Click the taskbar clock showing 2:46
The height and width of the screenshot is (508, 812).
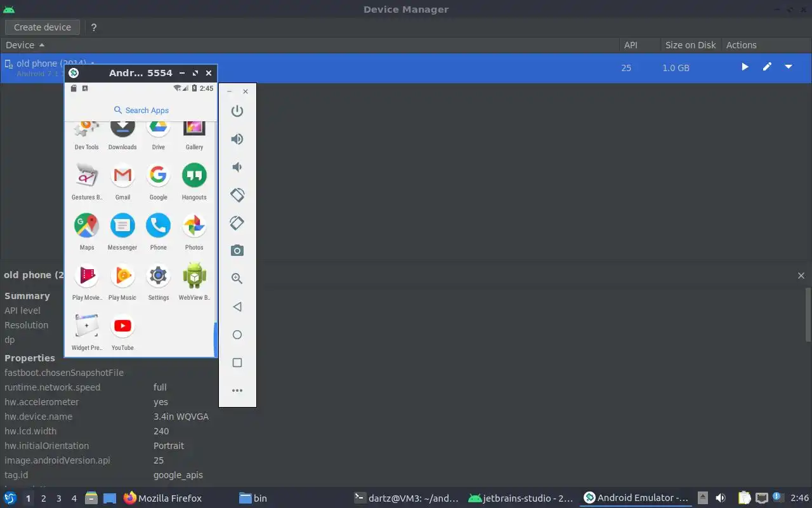point(799,498)
